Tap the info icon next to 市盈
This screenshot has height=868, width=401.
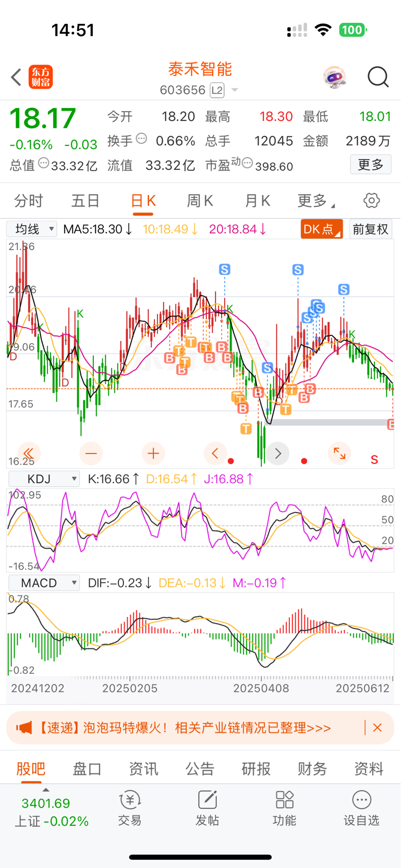247,163
